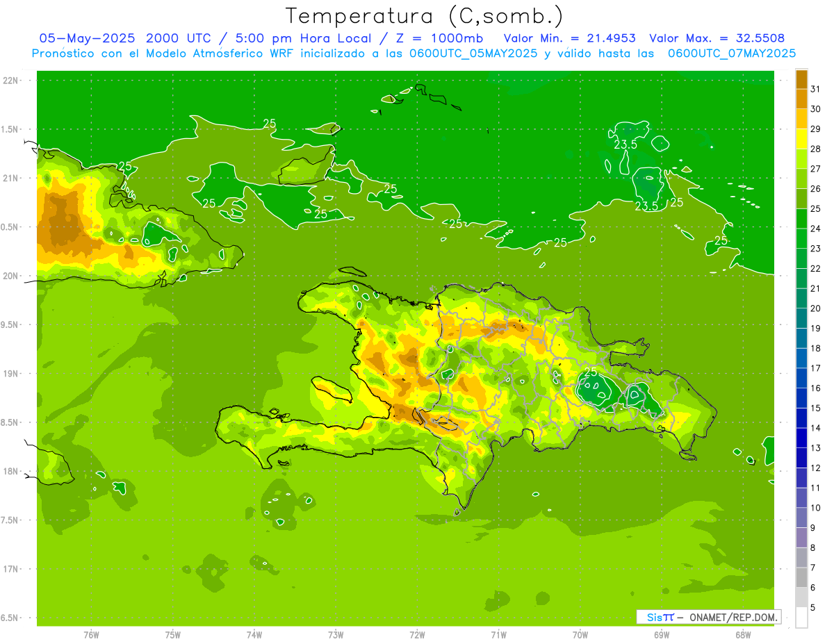
Task: Click the "73W" longitude axis label
Action: (x=336, y=634)
